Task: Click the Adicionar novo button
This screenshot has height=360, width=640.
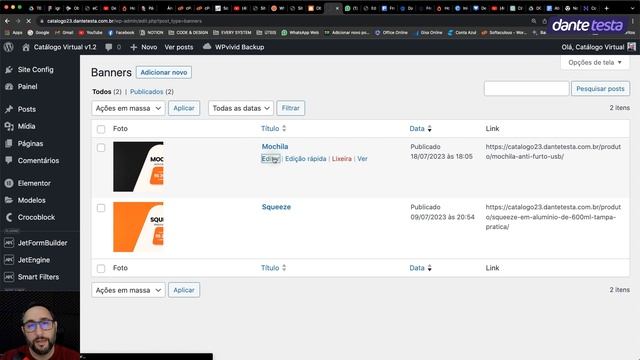Action: tap(164, 72)
